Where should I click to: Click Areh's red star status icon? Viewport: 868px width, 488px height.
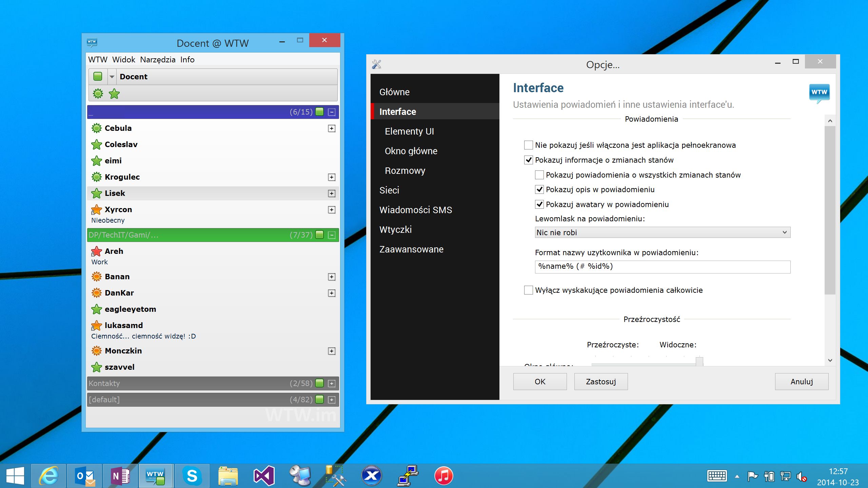[x=96, y=251]
